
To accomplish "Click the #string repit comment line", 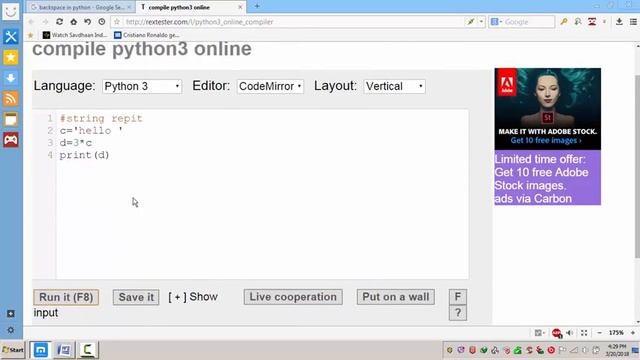I will (101, 118).
